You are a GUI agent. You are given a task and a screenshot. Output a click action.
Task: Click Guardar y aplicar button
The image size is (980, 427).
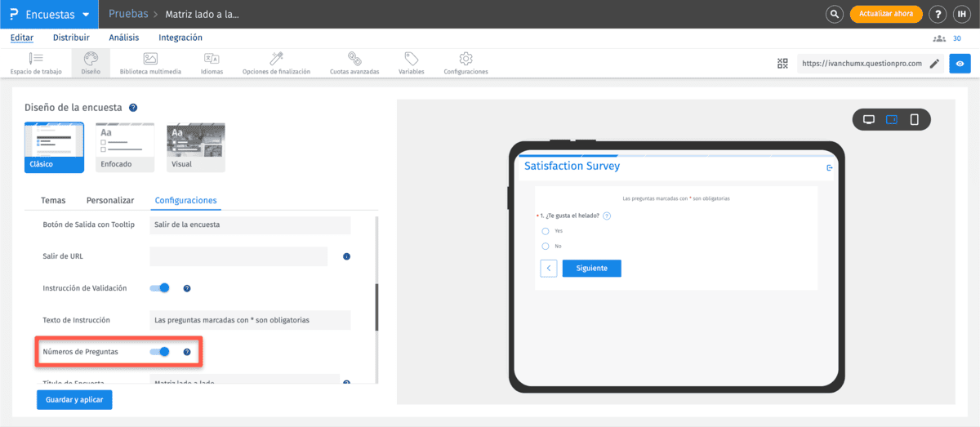tap(74, 399)
